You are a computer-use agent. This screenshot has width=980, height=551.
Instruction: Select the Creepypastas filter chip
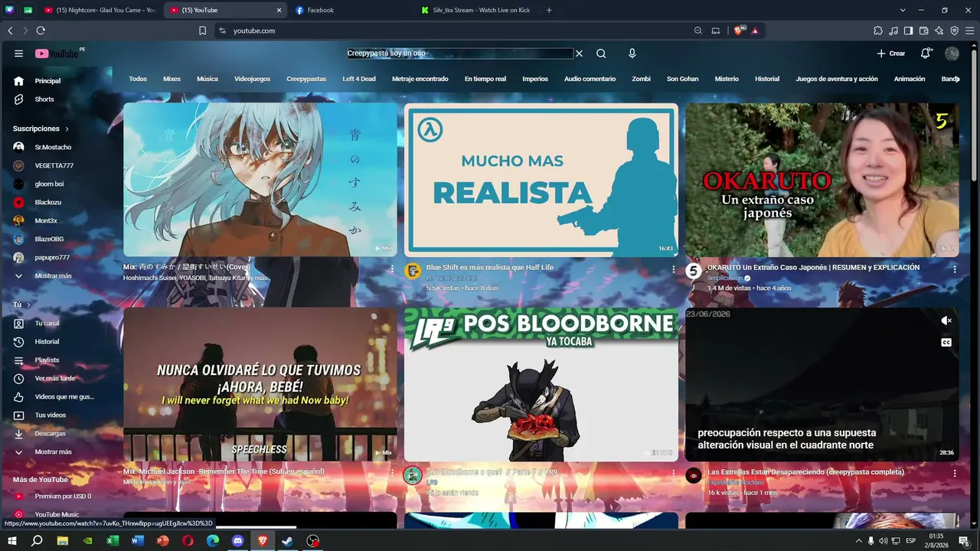(x=306, y=79)
